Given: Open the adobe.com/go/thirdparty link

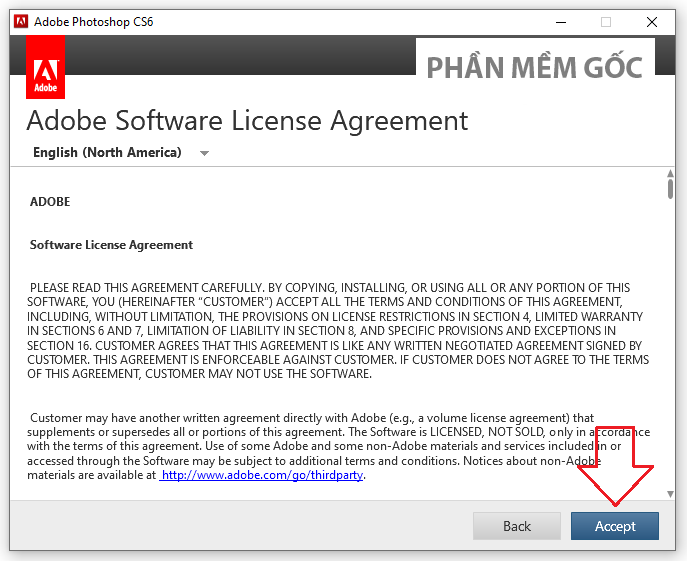Looking at the screenshot, I should pos(262,476).
